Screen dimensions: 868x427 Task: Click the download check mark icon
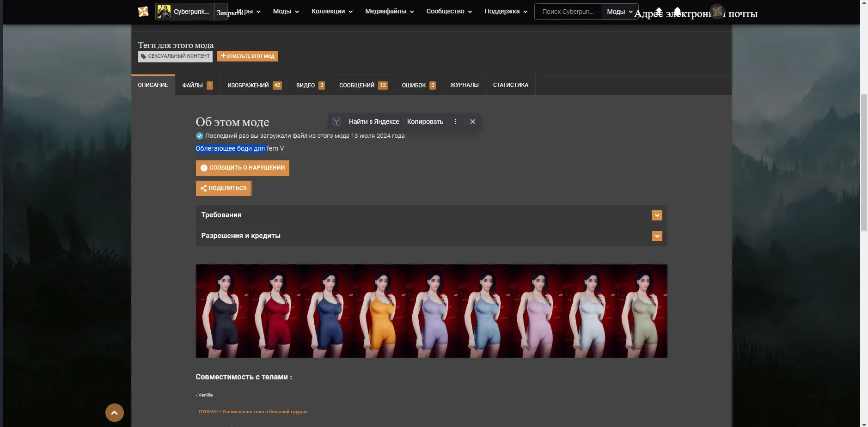click(x=200, y=136)
